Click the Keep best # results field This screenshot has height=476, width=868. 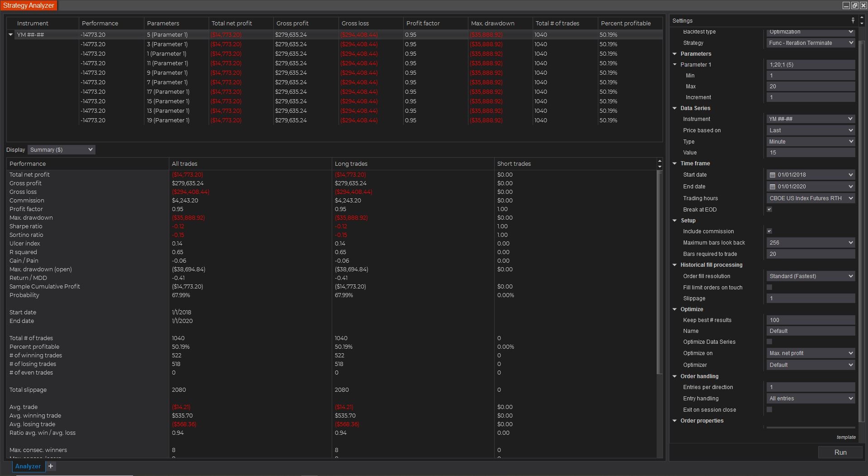click(x=811, y=320)
